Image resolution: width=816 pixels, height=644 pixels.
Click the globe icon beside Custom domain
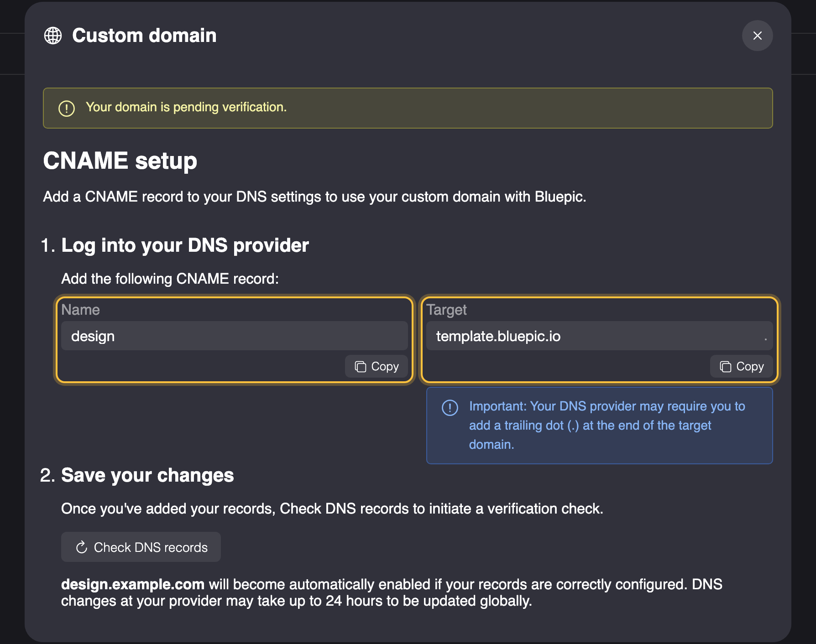(53, 36)
